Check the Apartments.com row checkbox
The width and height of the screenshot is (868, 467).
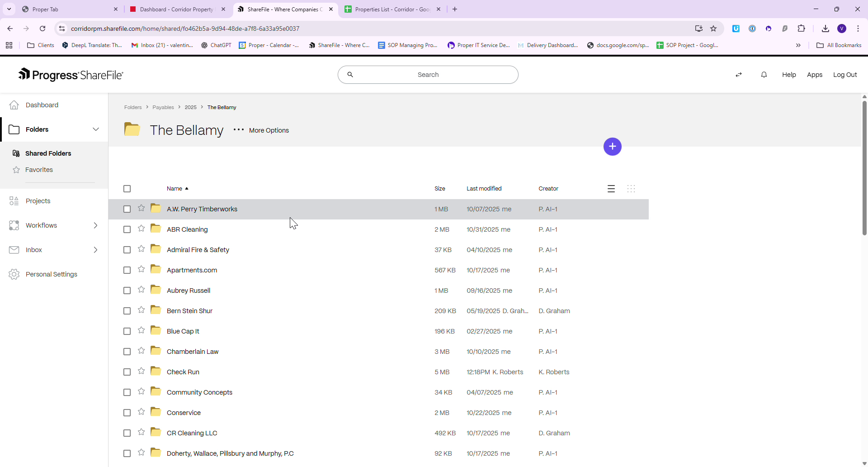(x=127, y=270)
